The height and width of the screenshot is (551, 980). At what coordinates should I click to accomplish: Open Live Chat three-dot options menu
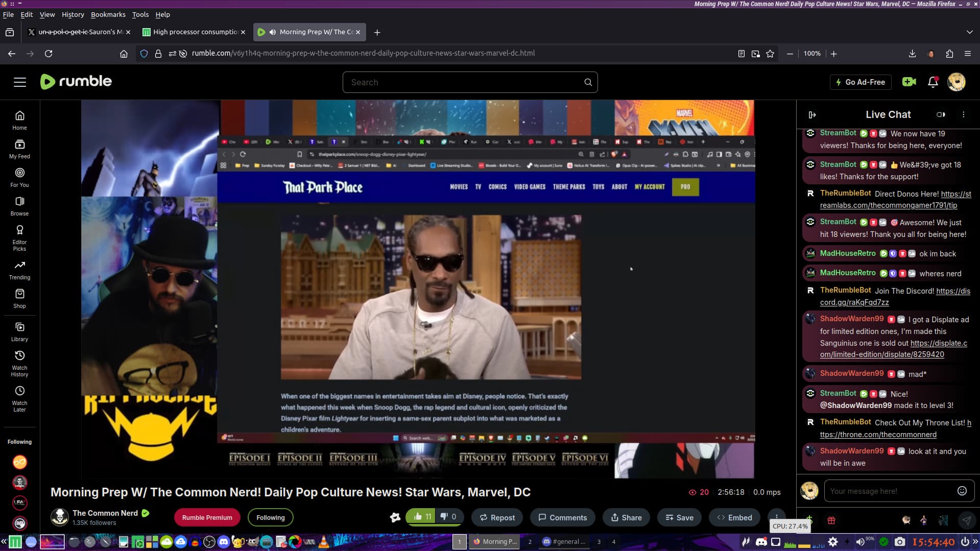point(963,115)
